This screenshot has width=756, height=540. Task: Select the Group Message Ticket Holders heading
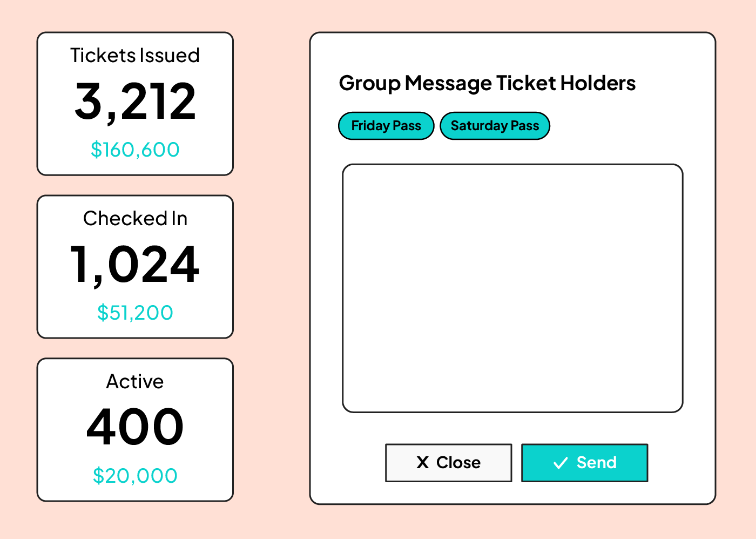click(487, 83)
